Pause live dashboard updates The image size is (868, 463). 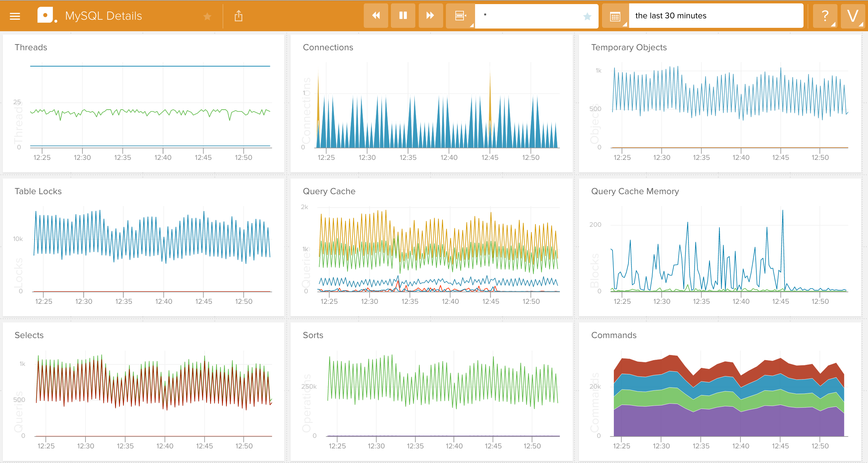403,16
